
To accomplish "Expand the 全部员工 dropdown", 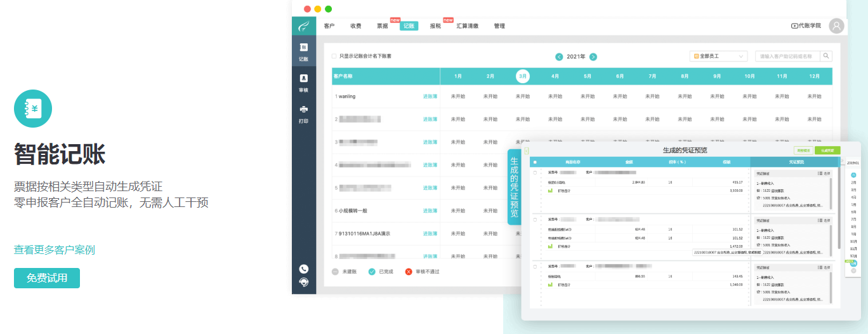I will (x=718, y=57).
